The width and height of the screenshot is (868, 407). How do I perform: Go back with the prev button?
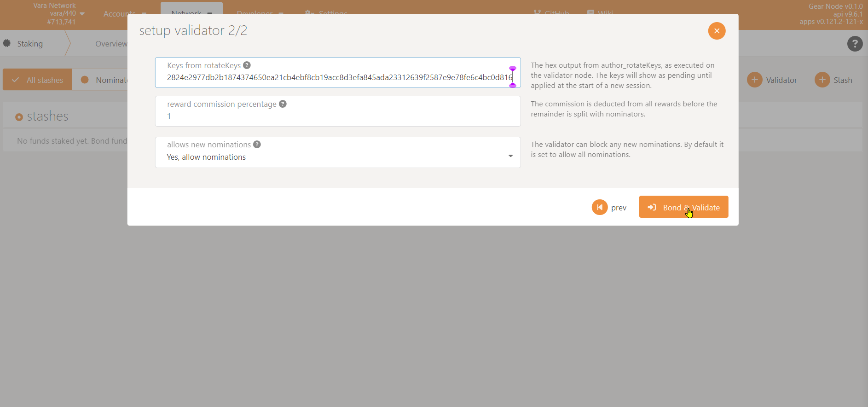(x=609, y=207)
